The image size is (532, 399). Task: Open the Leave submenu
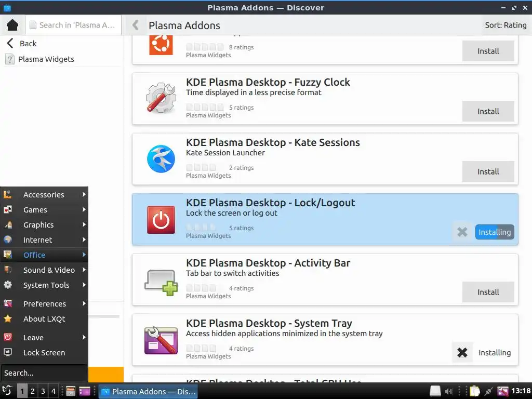click(x=44, y=338)
